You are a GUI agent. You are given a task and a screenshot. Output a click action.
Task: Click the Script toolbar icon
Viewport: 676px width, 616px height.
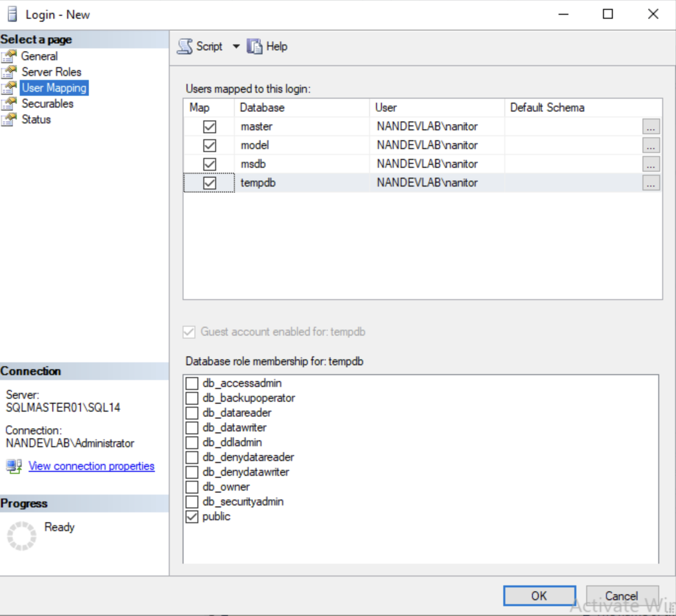point(185,46)
